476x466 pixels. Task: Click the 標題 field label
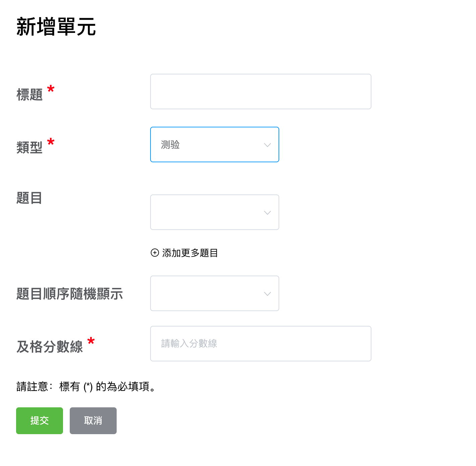(x=29, y=95)
